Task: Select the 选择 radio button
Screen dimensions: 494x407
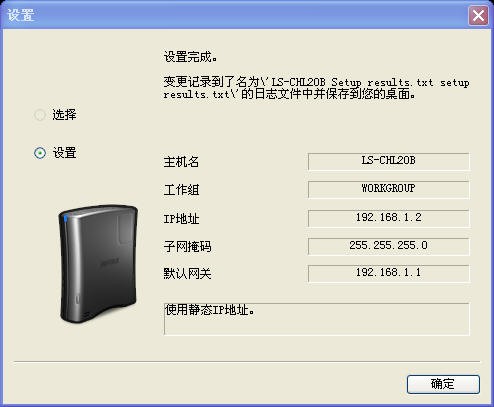Action: pos(40,115)
